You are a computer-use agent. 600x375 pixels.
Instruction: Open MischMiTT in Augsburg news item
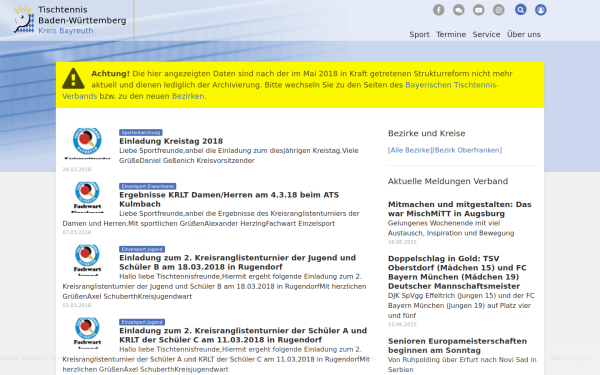tap(460, 209)
